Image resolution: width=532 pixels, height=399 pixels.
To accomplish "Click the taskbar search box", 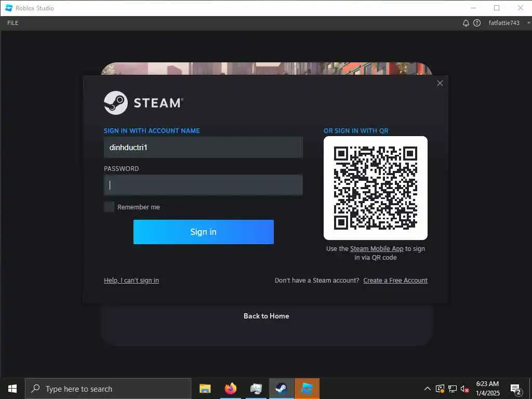I will tap(108, 389).
